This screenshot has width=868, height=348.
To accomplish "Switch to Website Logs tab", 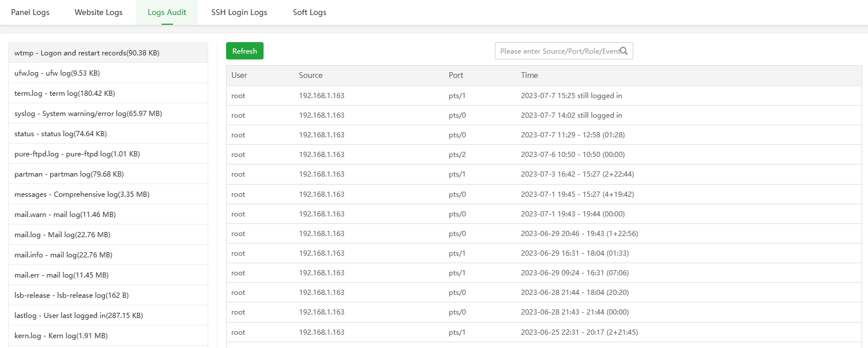I will (x=99, y=12).
